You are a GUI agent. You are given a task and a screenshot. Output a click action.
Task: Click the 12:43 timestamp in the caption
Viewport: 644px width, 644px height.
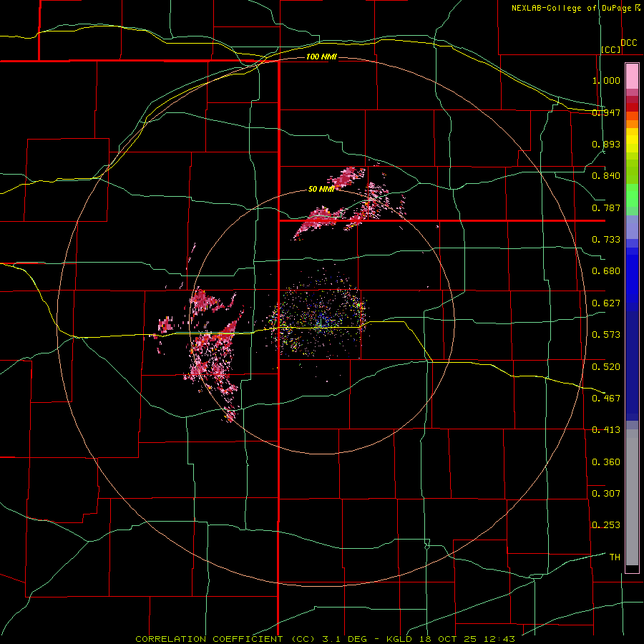[499, 639]
